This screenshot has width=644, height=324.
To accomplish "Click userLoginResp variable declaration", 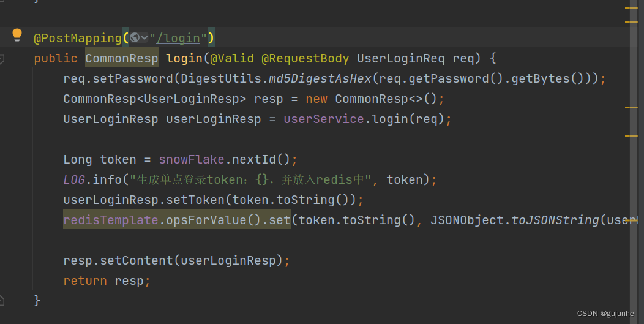I will point(213,119).
